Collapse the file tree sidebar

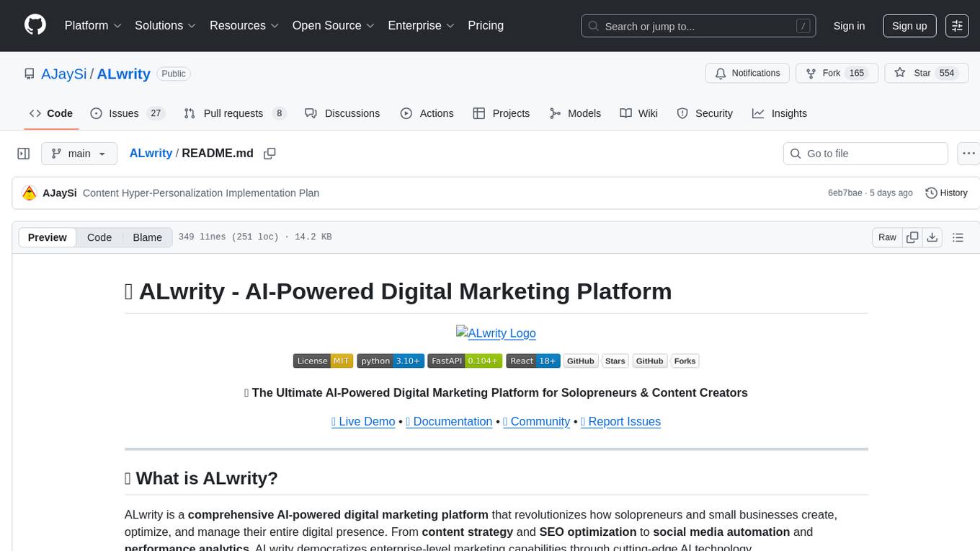[x=23, y=154]
